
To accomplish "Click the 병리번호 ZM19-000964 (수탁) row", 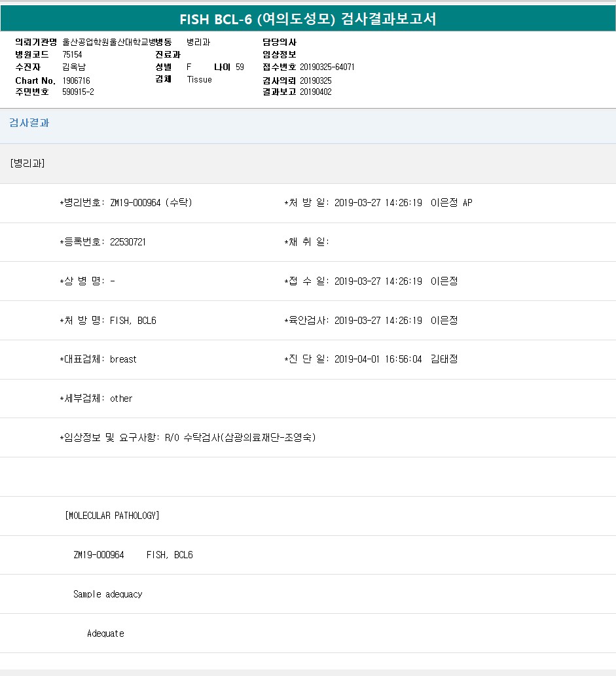I will point(126,203).
